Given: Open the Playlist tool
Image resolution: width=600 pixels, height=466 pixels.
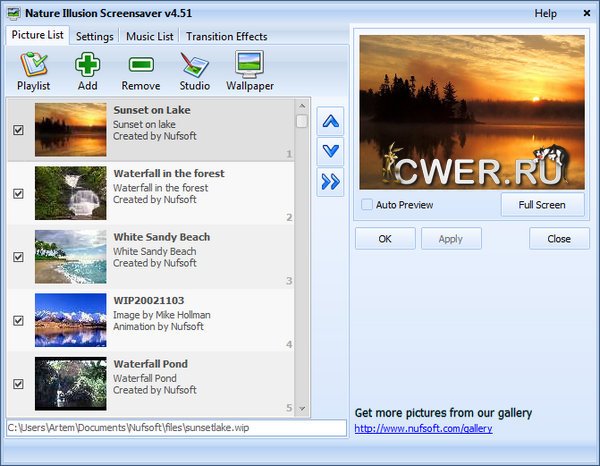Looking at the screenshot, I should tap(33, 70).
